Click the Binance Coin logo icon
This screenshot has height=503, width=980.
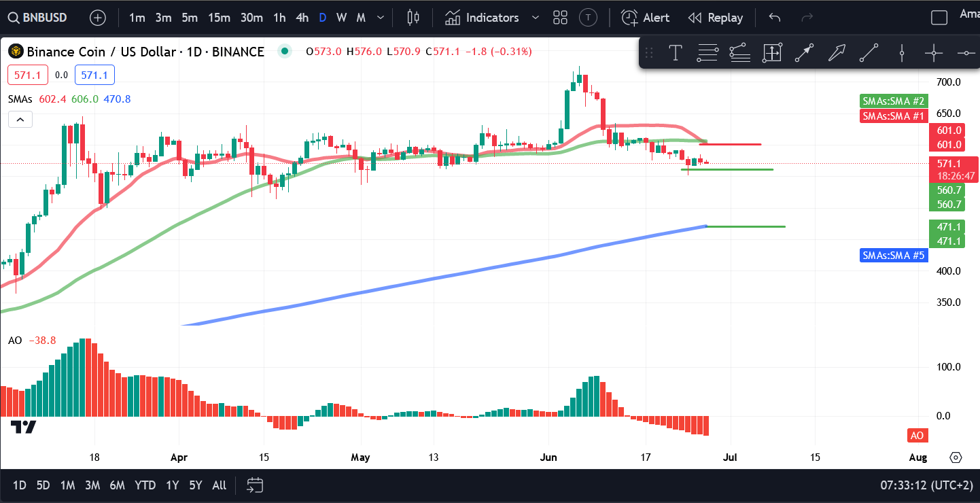pyautogui.click(x=16, y=51)
